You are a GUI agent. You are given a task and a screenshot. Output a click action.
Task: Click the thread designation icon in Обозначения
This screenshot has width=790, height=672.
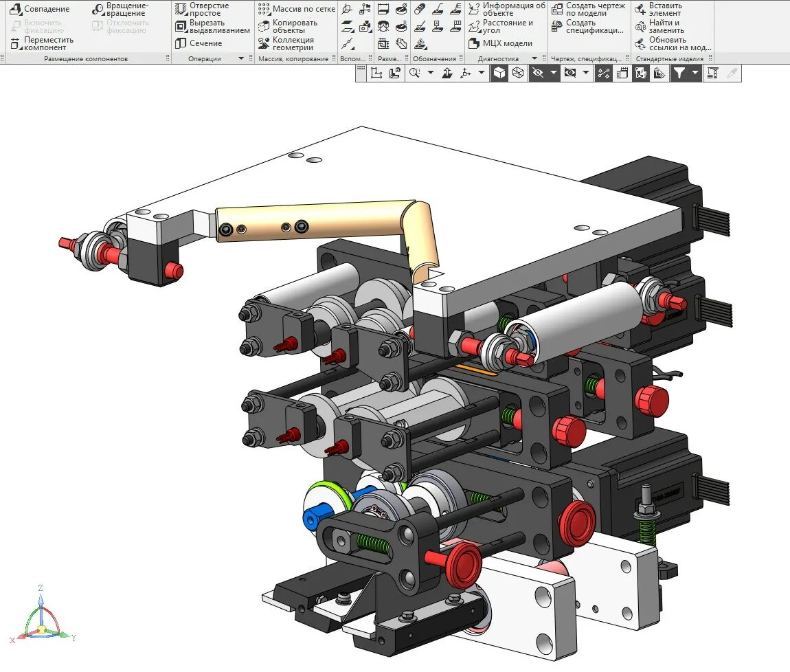point(420,9)
